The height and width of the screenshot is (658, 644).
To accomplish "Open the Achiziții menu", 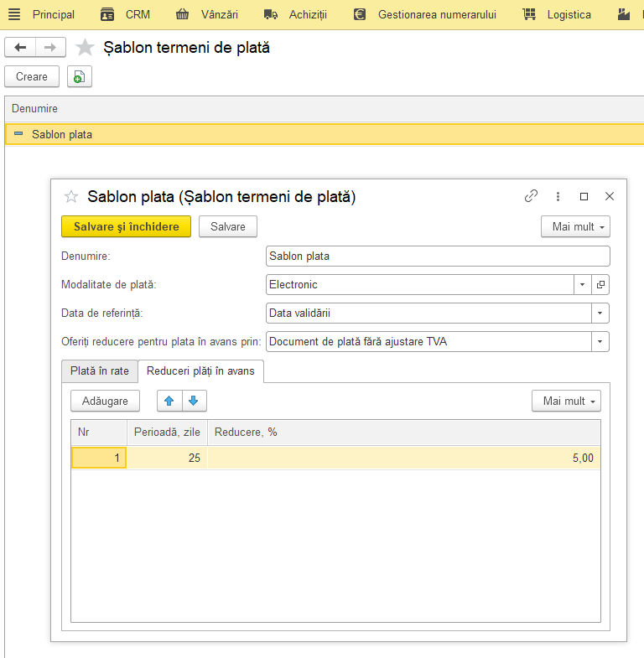I will (308, 15).
